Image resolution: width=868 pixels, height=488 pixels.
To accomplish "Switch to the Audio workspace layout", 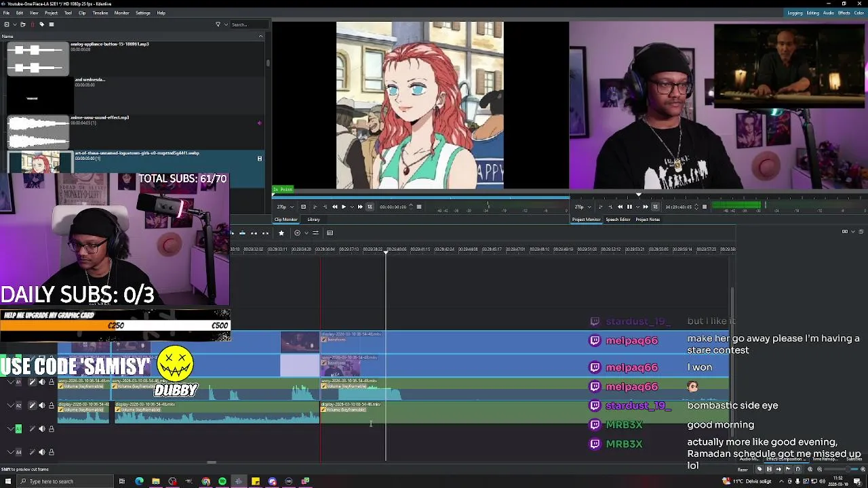I will tap(829, 13).
